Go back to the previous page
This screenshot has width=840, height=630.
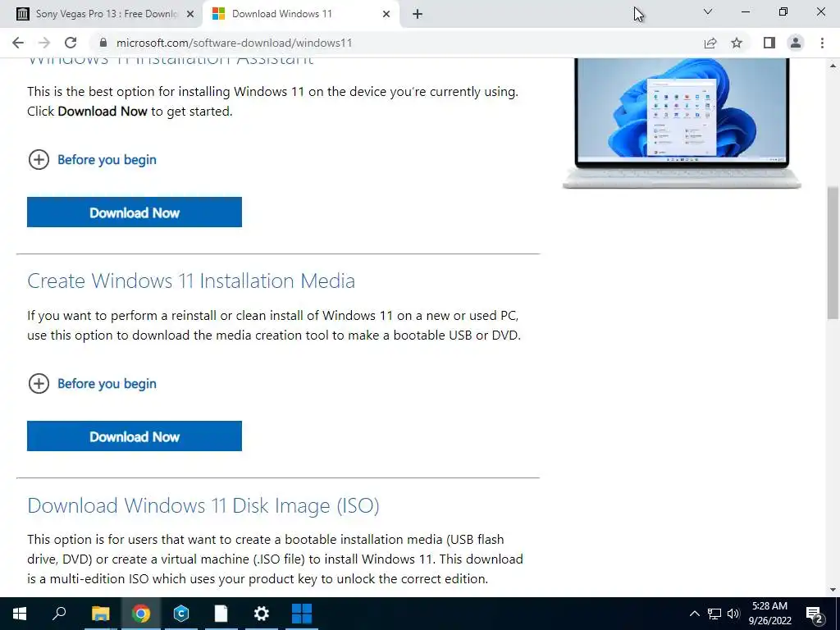coord(18,43)
